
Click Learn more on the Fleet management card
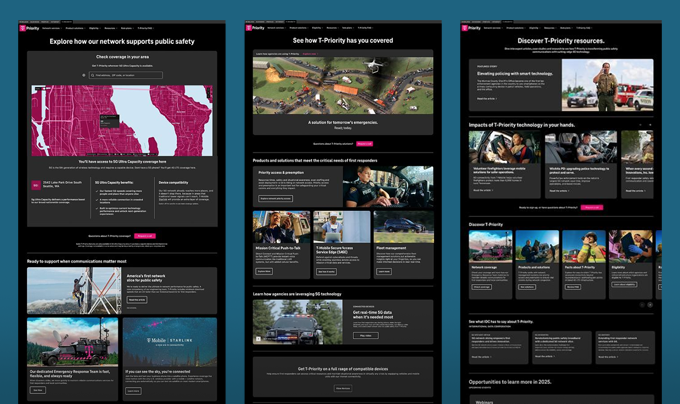[384, 271]
